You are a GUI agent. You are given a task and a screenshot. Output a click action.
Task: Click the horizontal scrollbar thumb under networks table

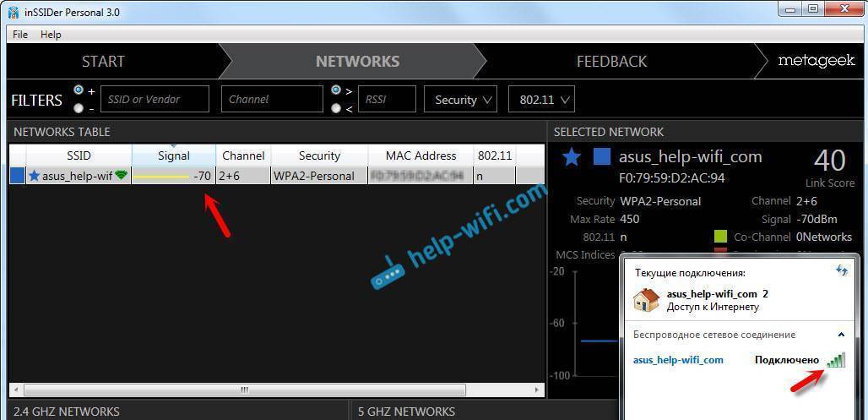[244, 390]
